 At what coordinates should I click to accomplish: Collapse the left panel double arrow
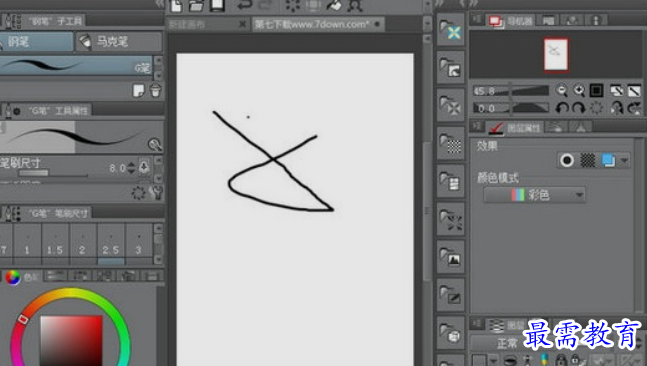click(x=159, y=4)
